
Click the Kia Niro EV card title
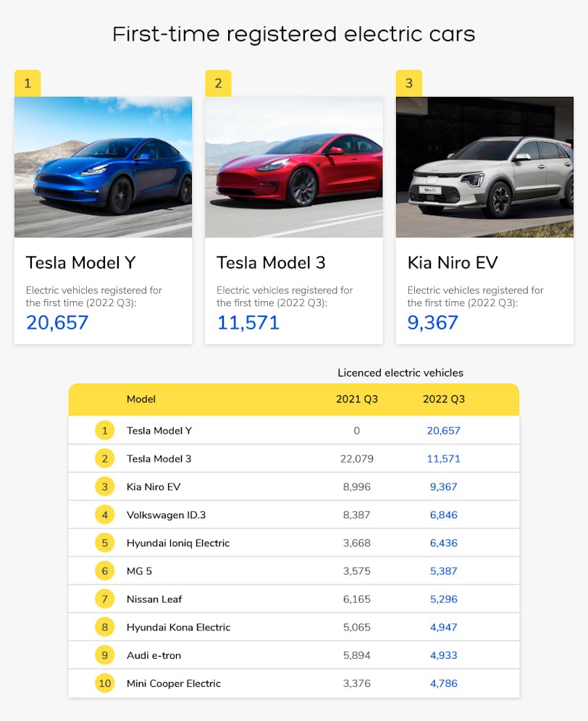coord(453,262)
